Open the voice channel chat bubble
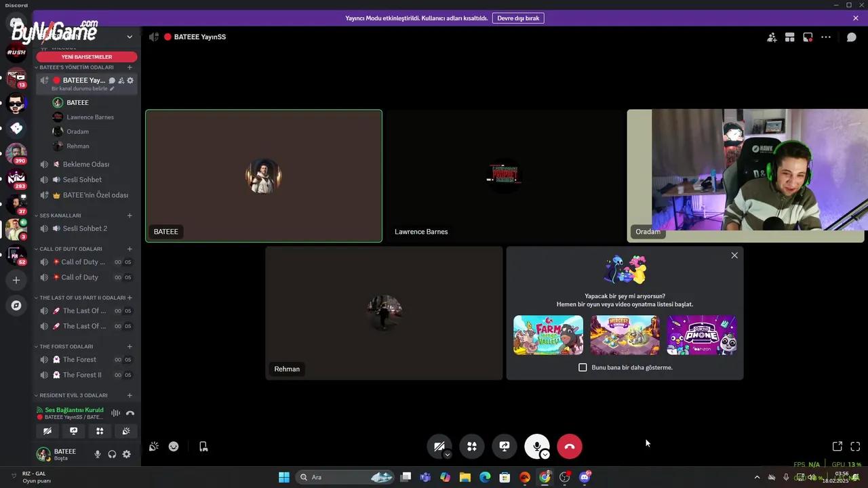This screenshot has width=868, height=488. [x=852, y=37]
